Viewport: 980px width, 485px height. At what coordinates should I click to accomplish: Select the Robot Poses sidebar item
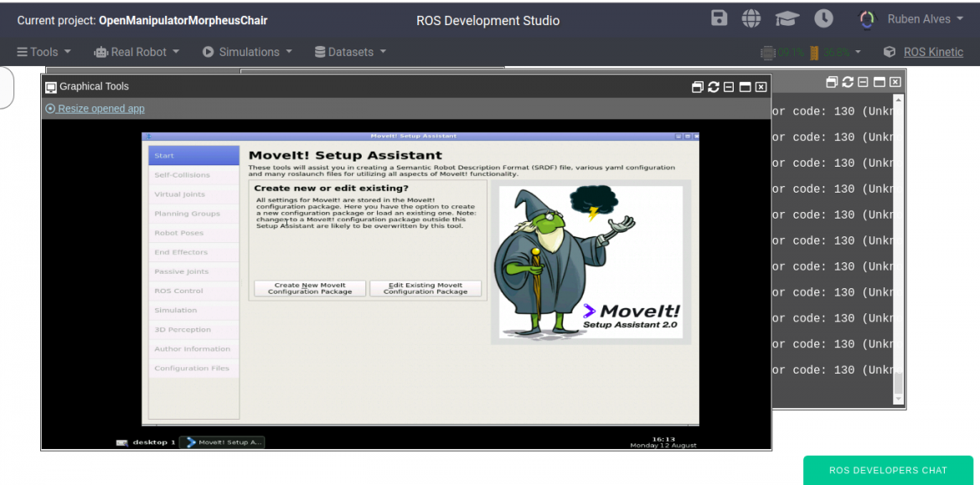[193, 233]
